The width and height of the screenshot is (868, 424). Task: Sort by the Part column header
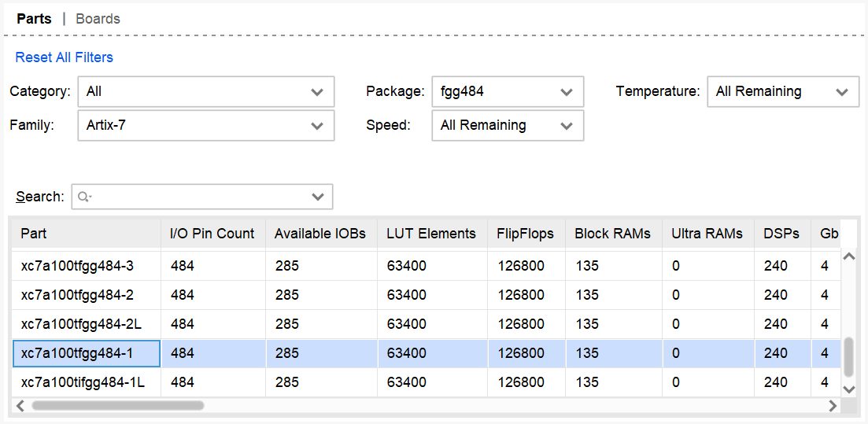34,234
